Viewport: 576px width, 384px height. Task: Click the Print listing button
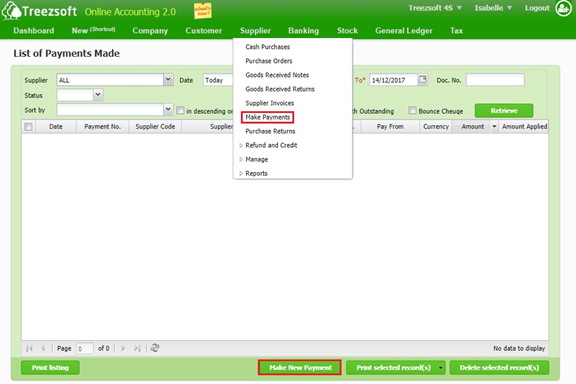click(x=50, y=367)
